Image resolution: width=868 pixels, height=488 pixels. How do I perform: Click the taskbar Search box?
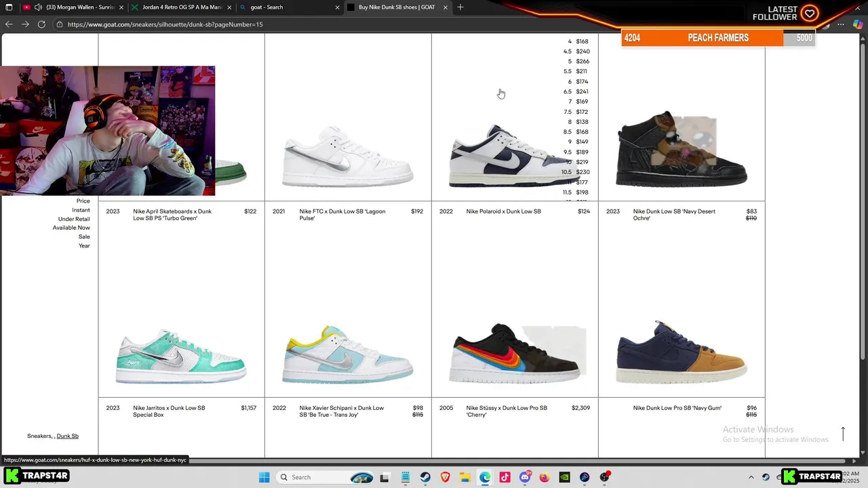[325, 477]
